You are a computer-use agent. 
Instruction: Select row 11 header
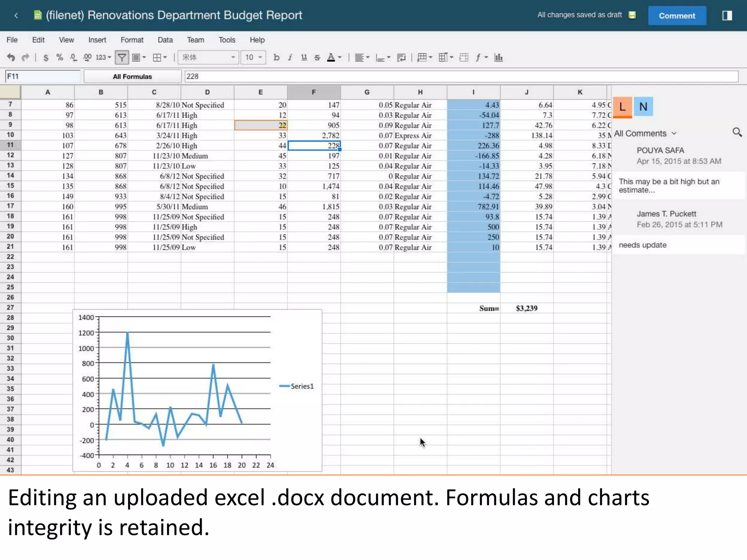[10, 145]
